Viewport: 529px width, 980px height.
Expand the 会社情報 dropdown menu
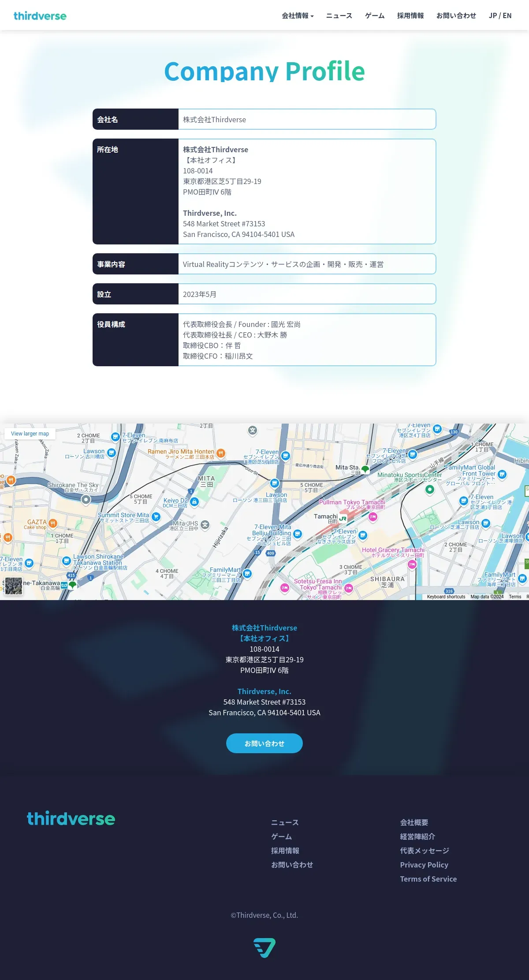(298, 16)
